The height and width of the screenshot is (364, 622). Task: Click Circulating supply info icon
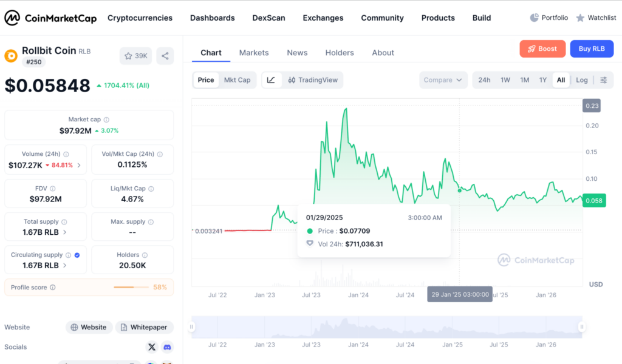pyautogui.click(x=68, y=255)
